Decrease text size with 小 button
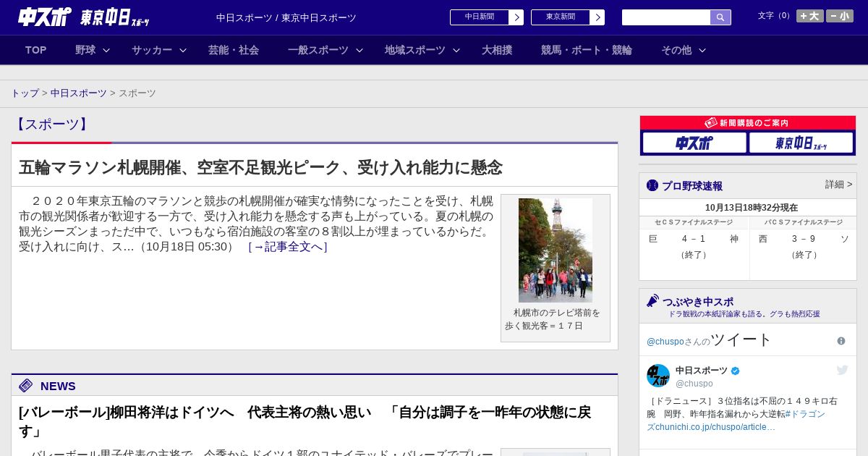Image resolution: width=868 pixels, height=456 pixels. tap(839, 16)
